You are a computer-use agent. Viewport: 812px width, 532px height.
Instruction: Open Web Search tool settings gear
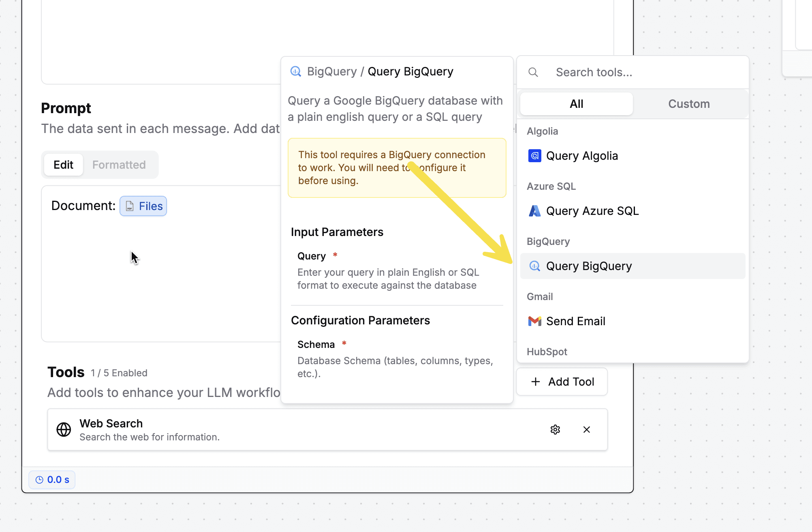click(555, 429)
